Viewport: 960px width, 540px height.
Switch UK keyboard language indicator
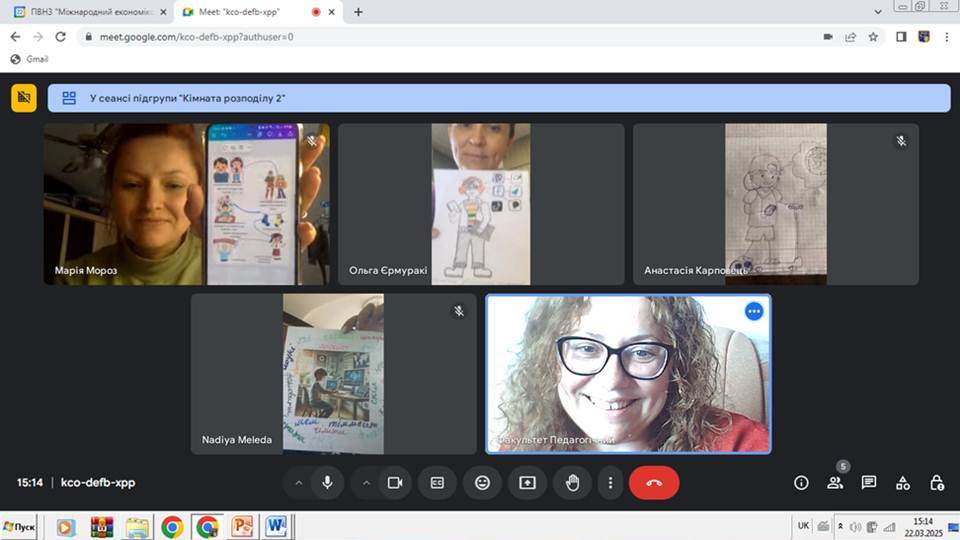(803, 526)
